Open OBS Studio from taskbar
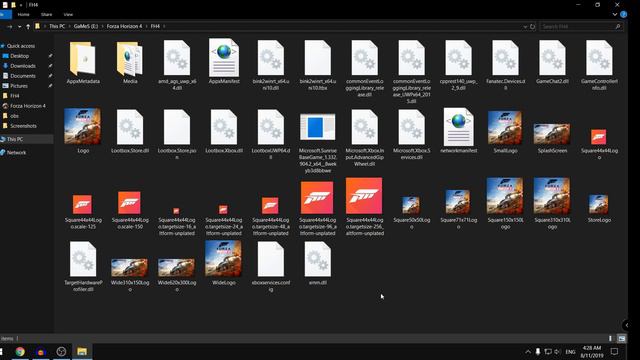 (x=61, y=351)
